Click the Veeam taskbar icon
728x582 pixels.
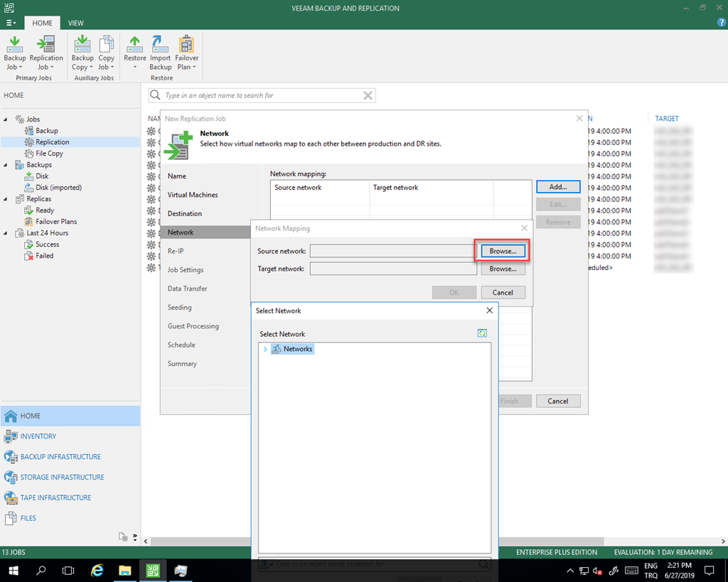coord(153,571)
